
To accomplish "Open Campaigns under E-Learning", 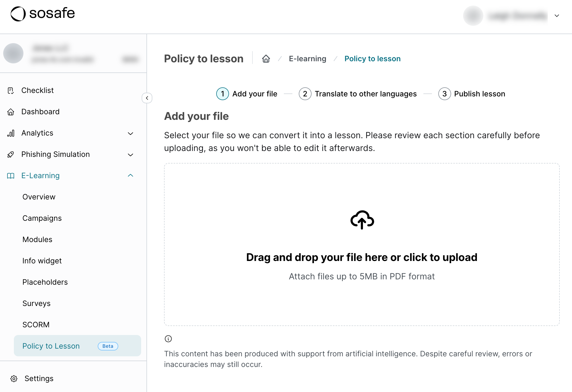I will (x=42, y=218).
